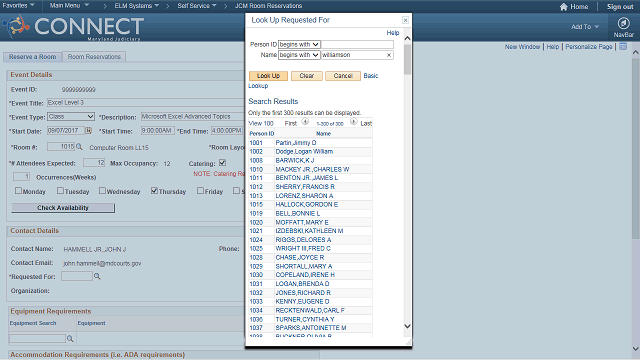Uncheck the Thursday checkbox
The height and width of the screenshot is (360, 640).
pos(154,191)
